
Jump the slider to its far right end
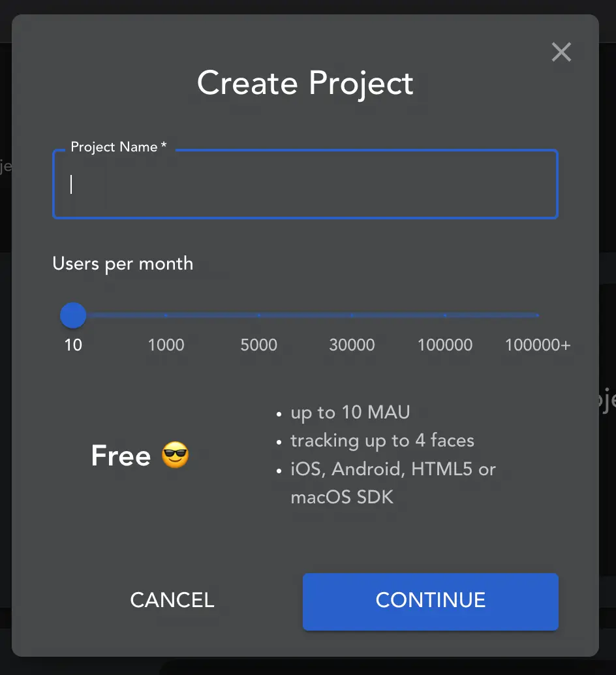coord(538,315)
